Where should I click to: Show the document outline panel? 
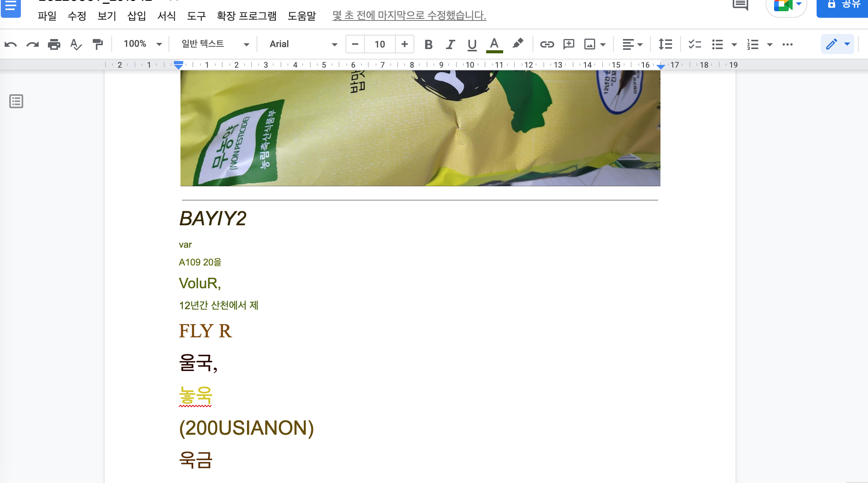click(16, 101)
